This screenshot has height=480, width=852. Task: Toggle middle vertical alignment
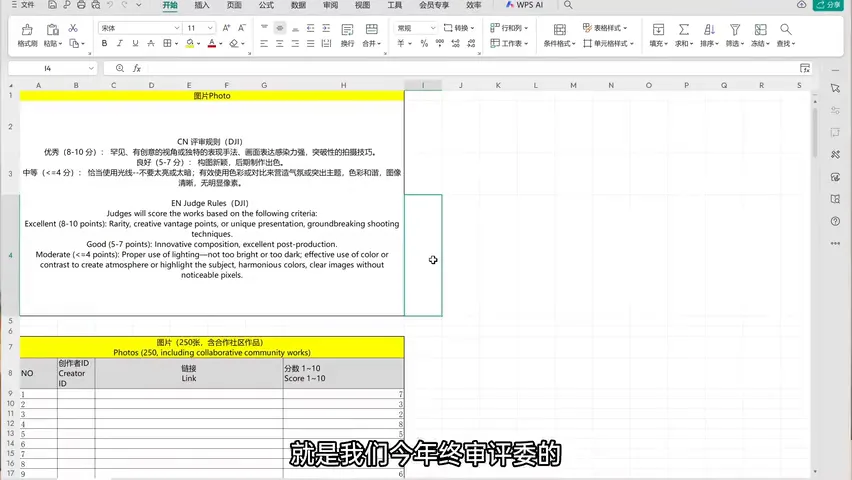280,28
